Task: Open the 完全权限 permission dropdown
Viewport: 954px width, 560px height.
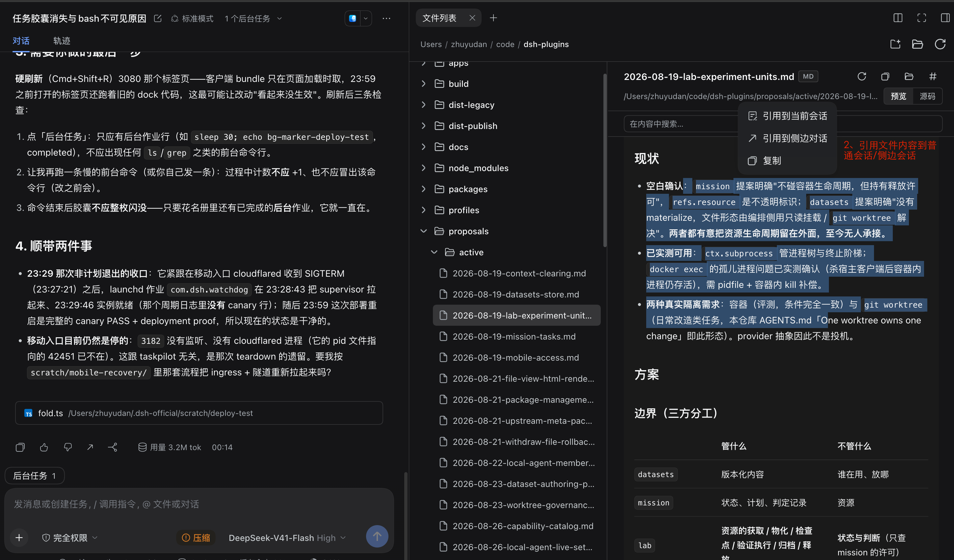Action: [x=70, y=538]
